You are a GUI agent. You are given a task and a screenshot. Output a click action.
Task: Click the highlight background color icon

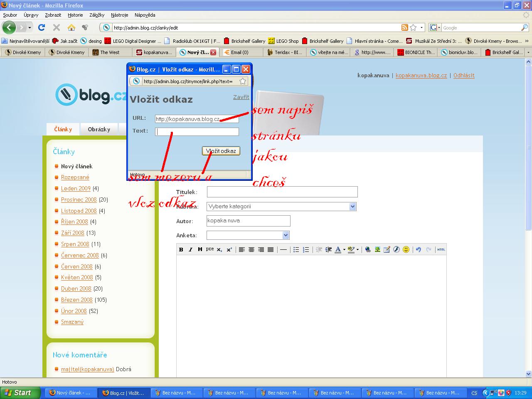[351, 249]
